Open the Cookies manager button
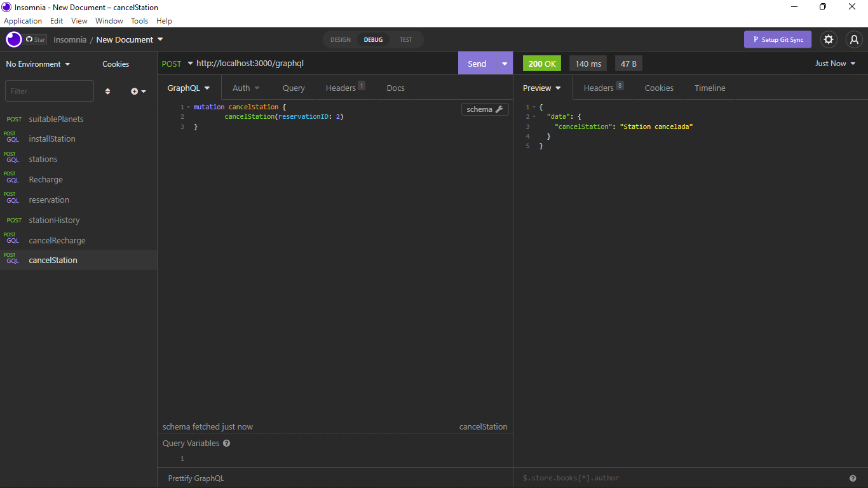 point(116,64)
